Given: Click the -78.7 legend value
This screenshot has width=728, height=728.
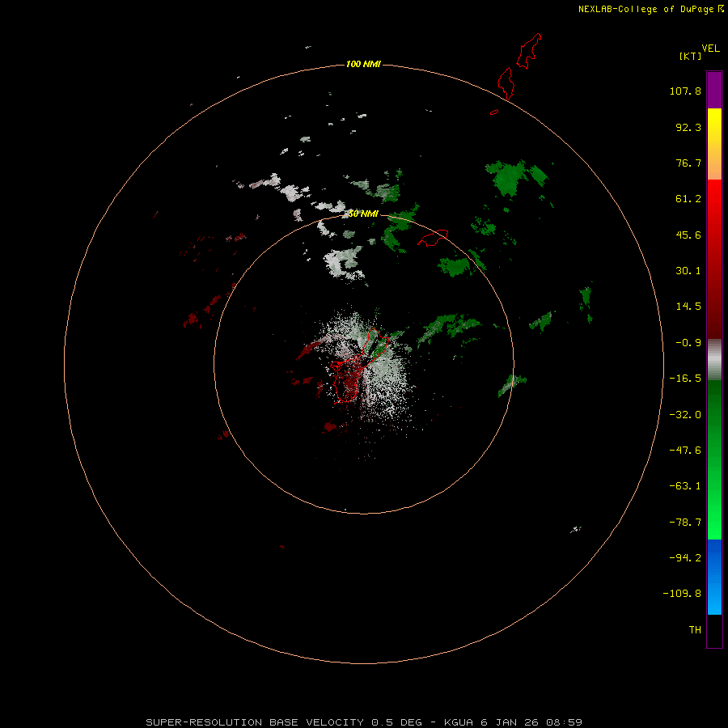Looking at the screenshot, I should pos(685,523).
